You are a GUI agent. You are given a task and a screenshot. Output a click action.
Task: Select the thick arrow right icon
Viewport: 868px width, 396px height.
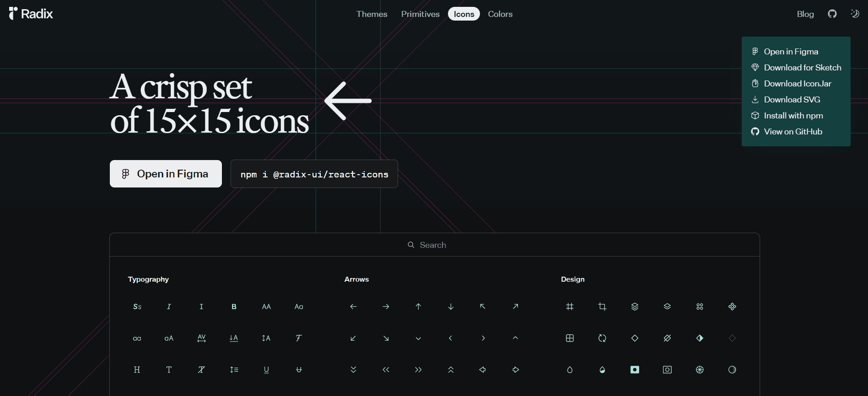(x=515, y=369)
